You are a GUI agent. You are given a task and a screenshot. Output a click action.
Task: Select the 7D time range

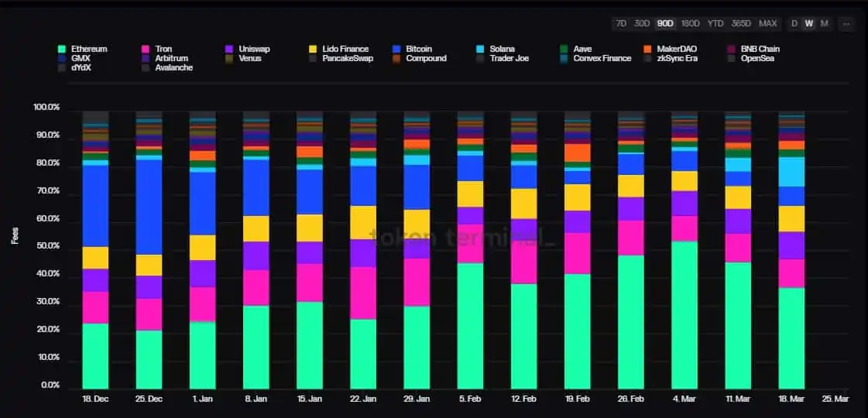[621, 23]
